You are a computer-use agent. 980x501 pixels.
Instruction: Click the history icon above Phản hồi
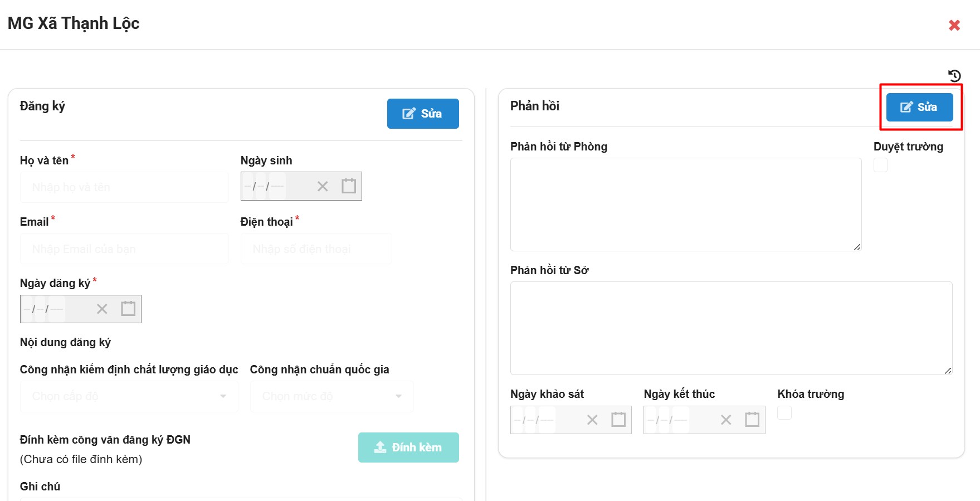(x=954, y=76)
